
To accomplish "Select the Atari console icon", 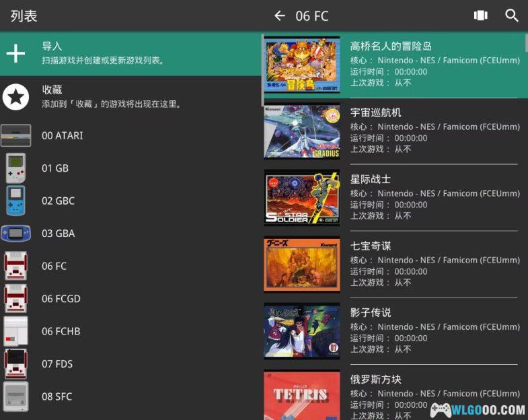I will 16,135.
